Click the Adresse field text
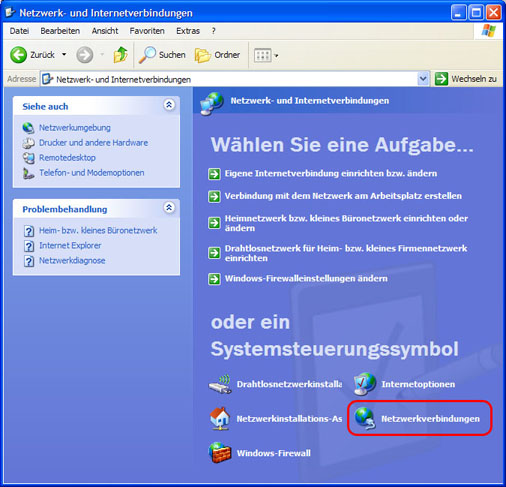The width and height of the screenshot is (506, 487). coord(123,79)
